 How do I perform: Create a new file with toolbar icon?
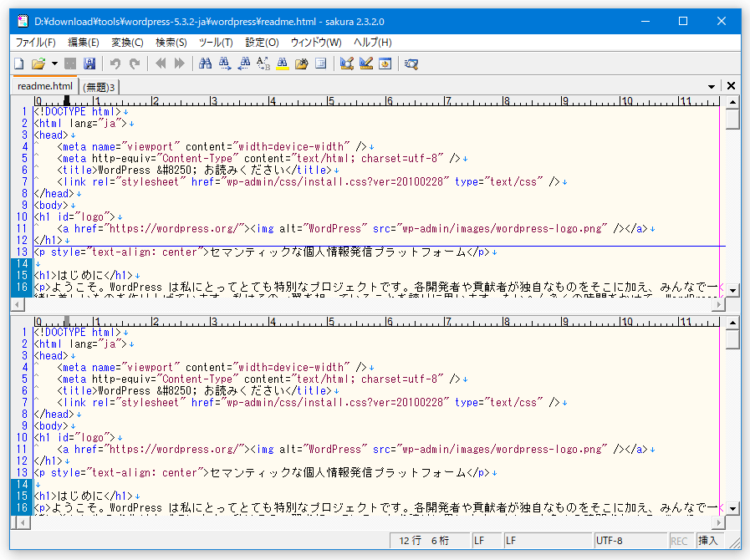click(19, 64)
